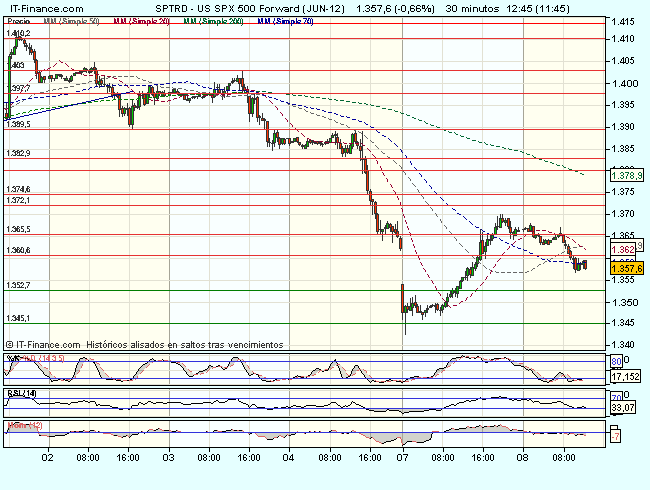This screenshot has height=490, width=650.
Task: Click the 02 date label on time axis
Action: coord(48,458)
